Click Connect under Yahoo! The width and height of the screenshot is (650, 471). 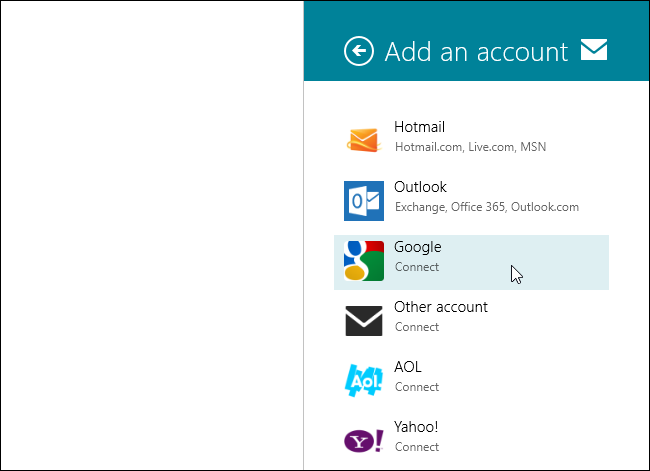coord(417,447)
